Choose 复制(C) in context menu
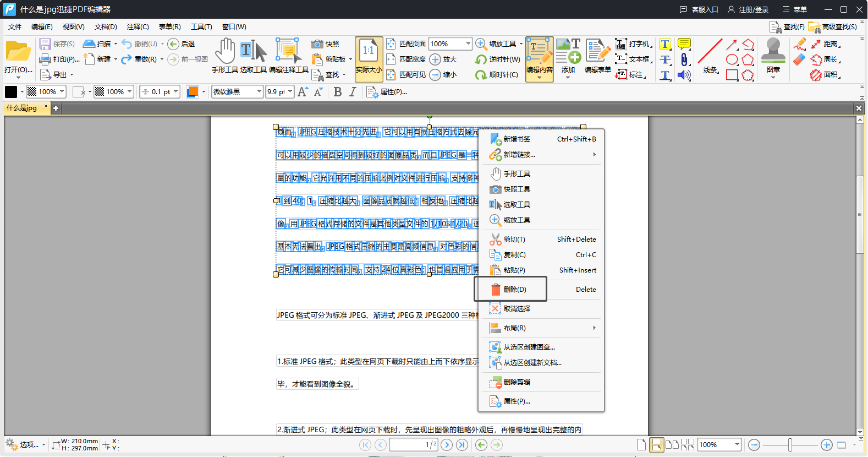Screen dimensions: 868x457 542,255
